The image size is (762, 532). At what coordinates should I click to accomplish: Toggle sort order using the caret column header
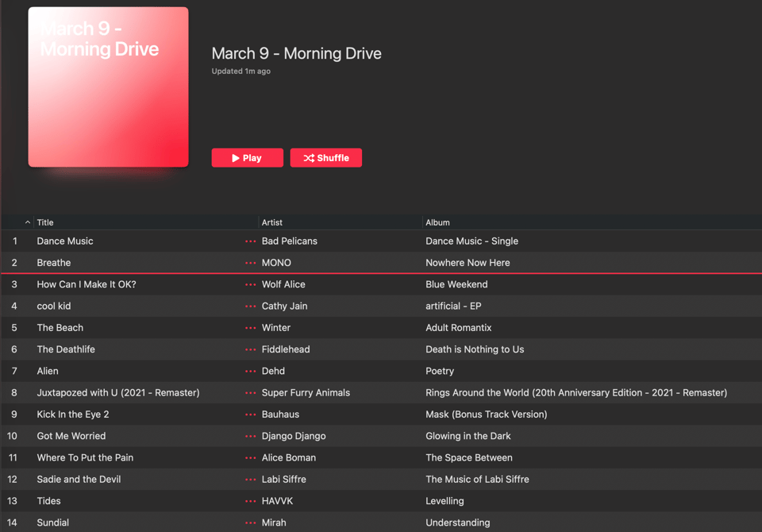[28, 223]
